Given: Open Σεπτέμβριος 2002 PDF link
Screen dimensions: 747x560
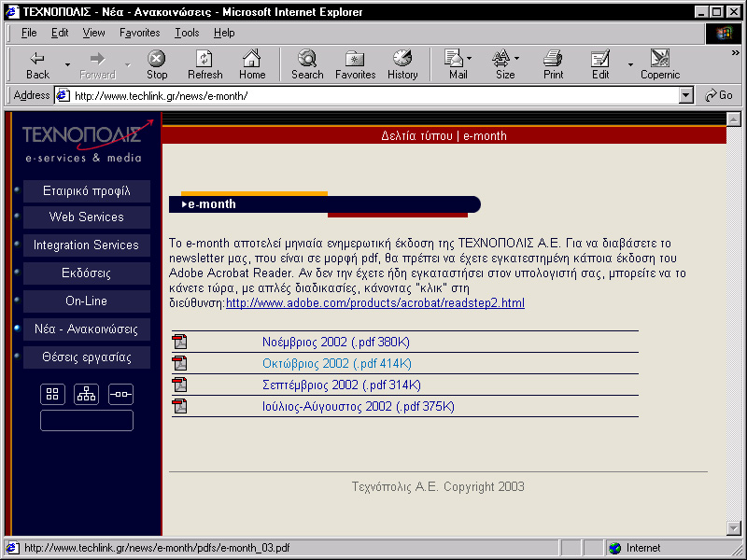Looking at the screenshot, I should [x=342, y=385].
